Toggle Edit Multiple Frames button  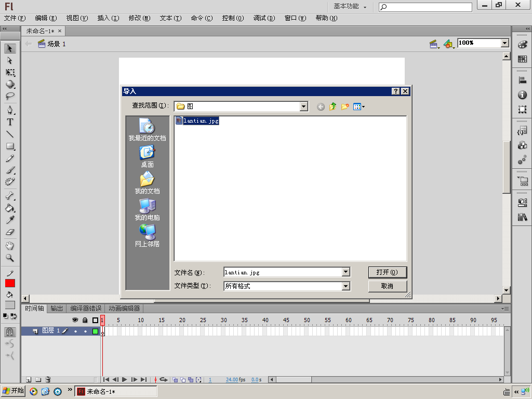[x=191, y=380]
